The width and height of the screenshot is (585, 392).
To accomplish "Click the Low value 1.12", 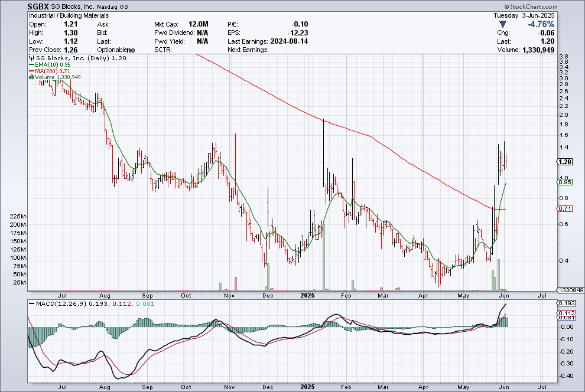I will pyautogui.click(x=70, y=41).
